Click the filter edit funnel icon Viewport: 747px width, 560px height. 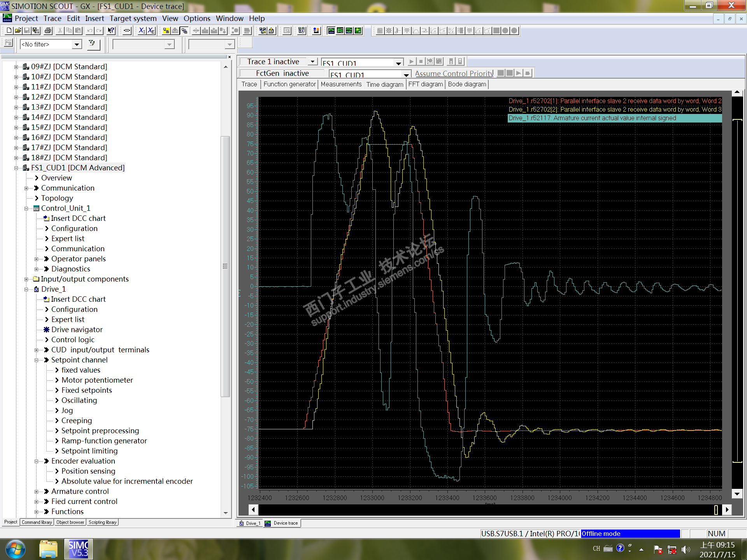tap(92, 44)
